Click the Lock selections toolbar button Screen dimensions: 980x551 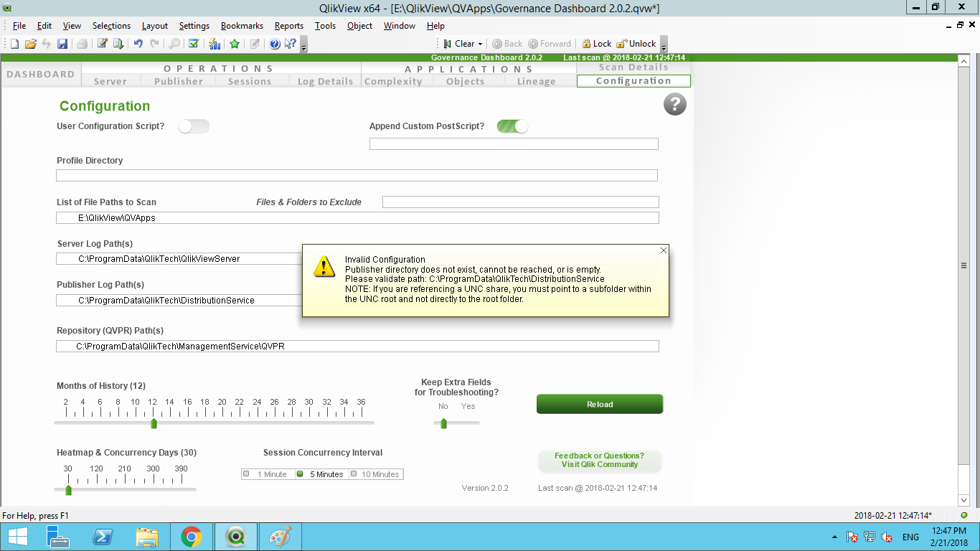596,44
